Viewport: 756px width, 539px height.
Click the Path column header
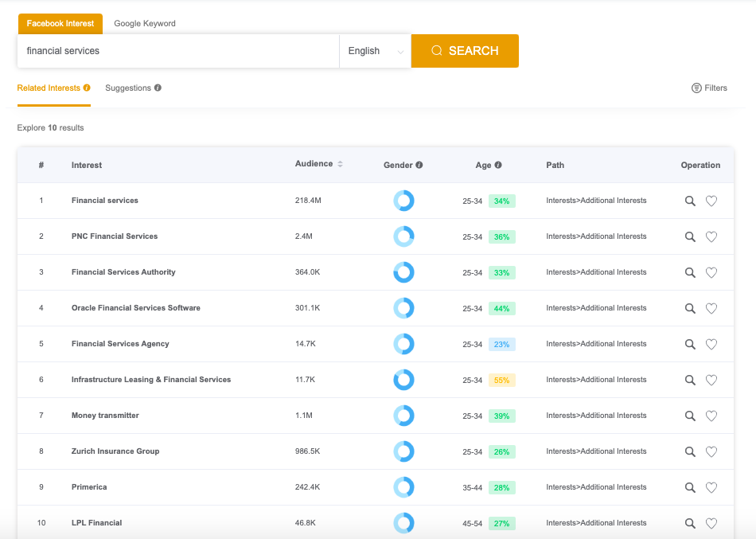555,165
